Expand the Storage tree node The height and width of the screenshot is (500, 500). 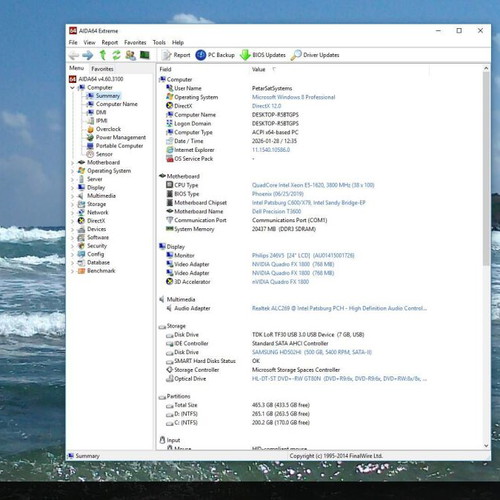tap(72, 204)
